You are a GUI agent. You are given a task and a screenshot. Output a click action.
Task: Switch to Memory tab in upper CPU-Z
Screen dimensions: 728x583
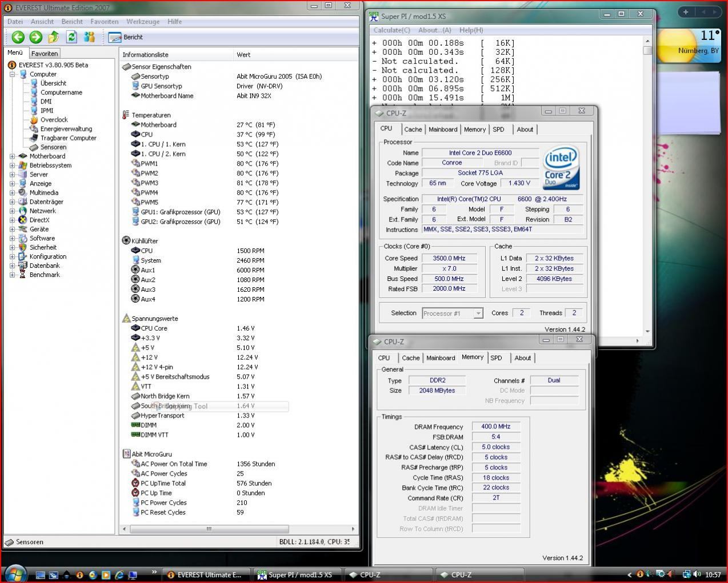pyautogui.click(x=475, y=130)
